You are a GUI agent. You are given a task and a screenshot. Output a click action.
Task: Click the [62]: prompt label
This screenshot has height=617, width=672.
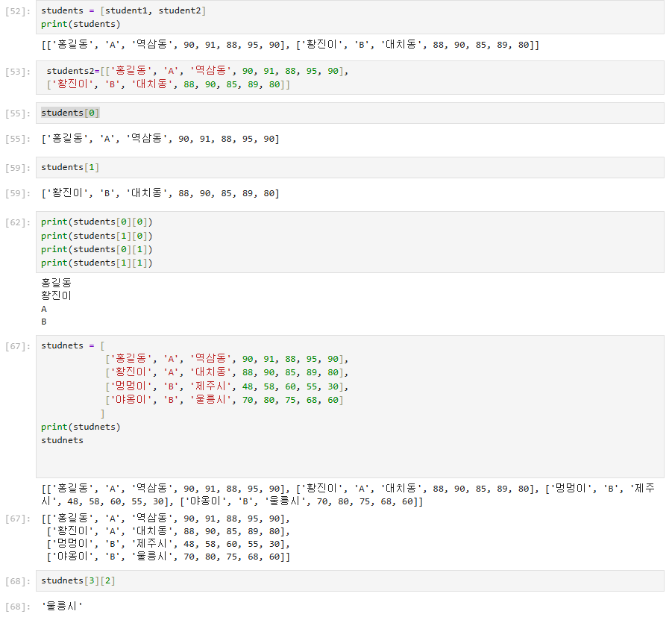[x=18, y=222]
